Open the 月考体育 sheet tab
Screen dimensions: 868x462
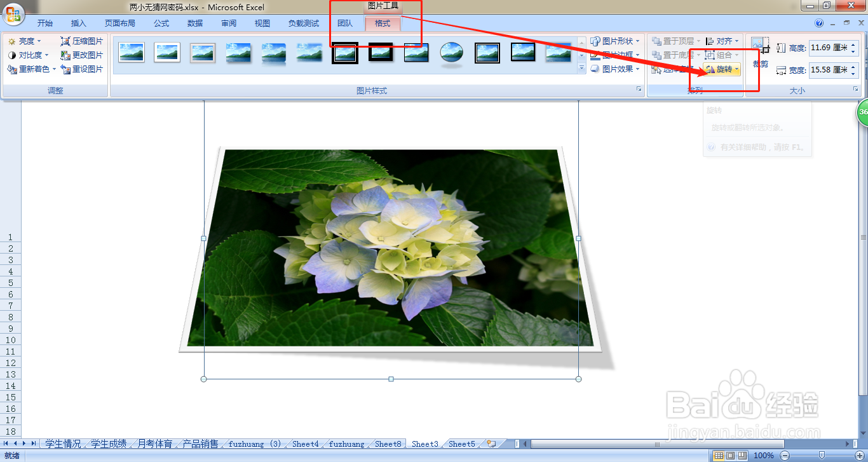pyautogui.click(x=154, y=444)
